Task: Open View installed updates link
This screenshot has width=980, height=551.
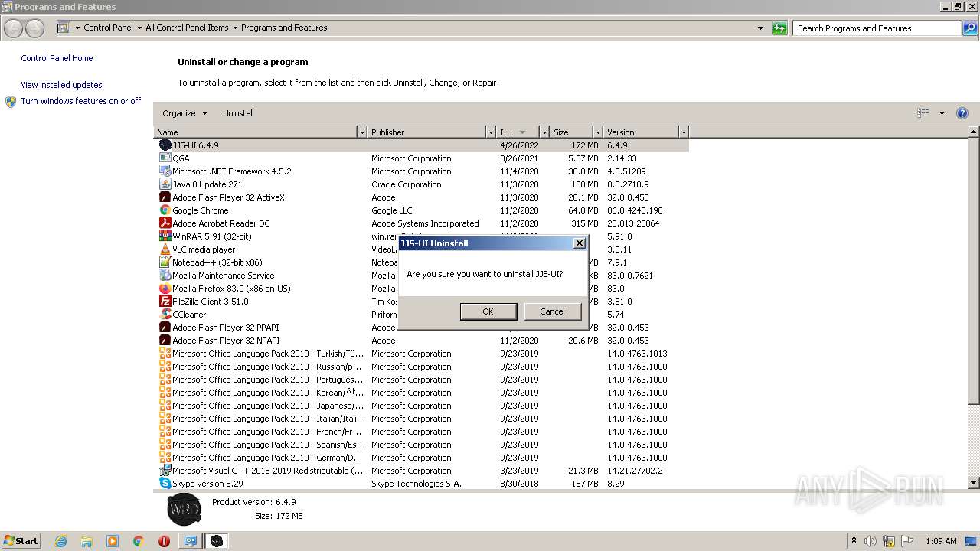Action: click(x=61, y=85)
